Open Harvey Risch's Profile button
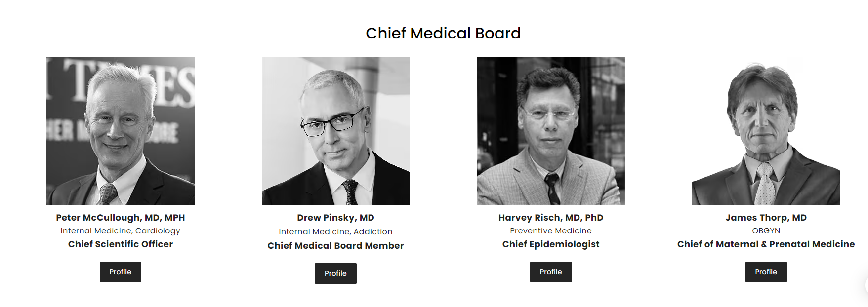The height and width of the screenshot is (307, 868). (x=551, y=272)
